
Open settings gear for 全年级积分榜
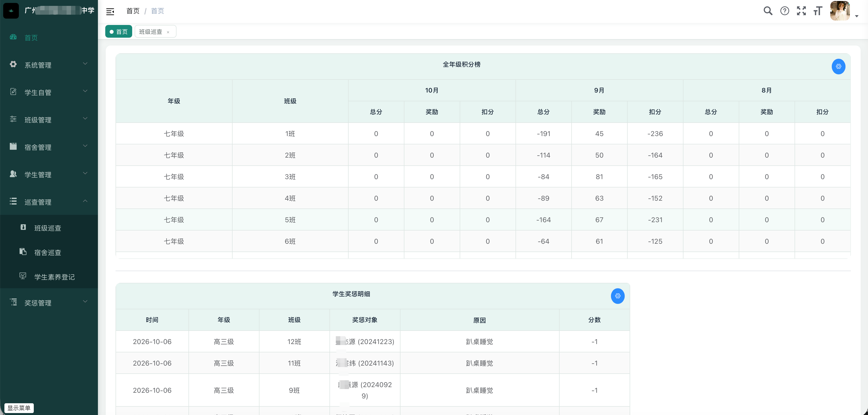click(x=839, y=66)
